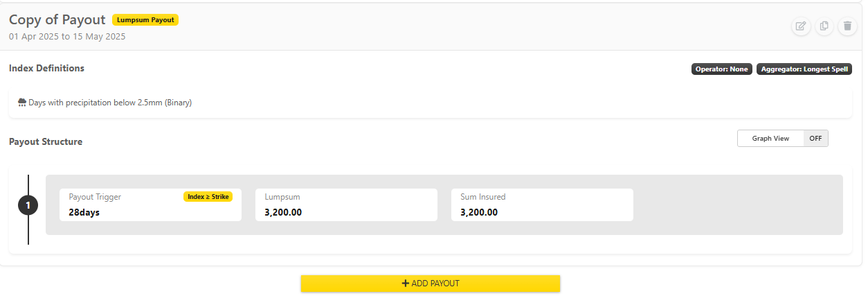Select the step 1 circle marker
The image size is (868, 296).
[28, 205]
